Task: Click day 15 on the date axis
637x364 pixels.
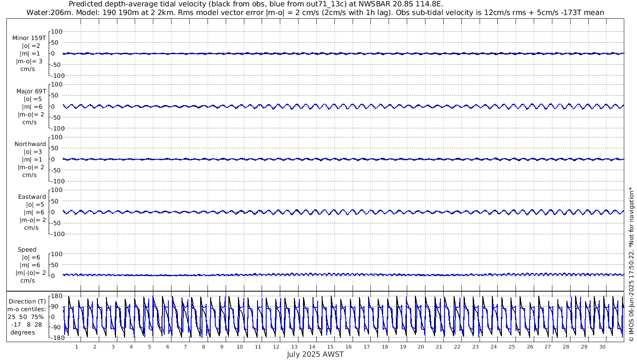Action: pos(330,347)
